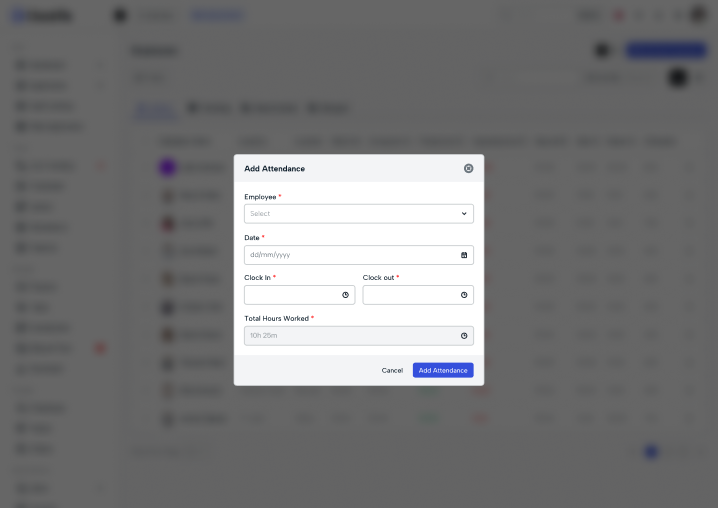Click the app logo in top left

tap(42, 16)
